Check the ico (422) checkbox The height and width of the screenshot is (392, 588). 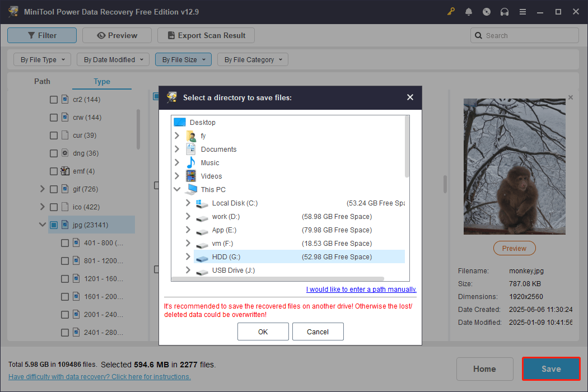pyautogui.click(x=54, y=207)
